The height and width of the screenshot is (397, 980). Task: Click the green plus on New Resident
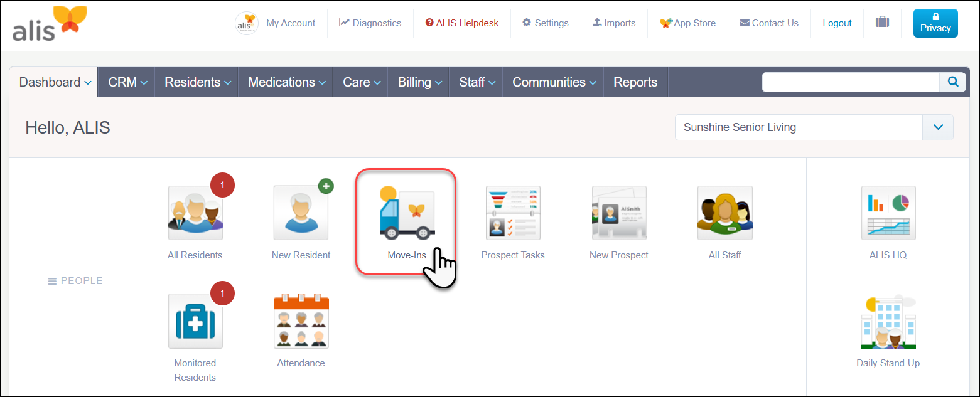[326, 186]
